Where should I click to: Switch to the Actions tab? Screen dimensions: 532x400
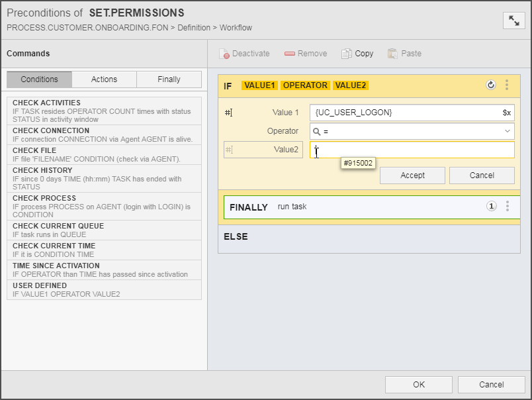[103, 79]
